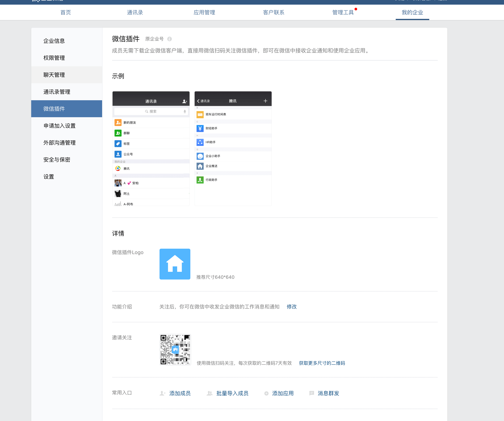Open 应用管理 in top navigation
Viewport: 504px width, 421px height.
pos(204,12)
